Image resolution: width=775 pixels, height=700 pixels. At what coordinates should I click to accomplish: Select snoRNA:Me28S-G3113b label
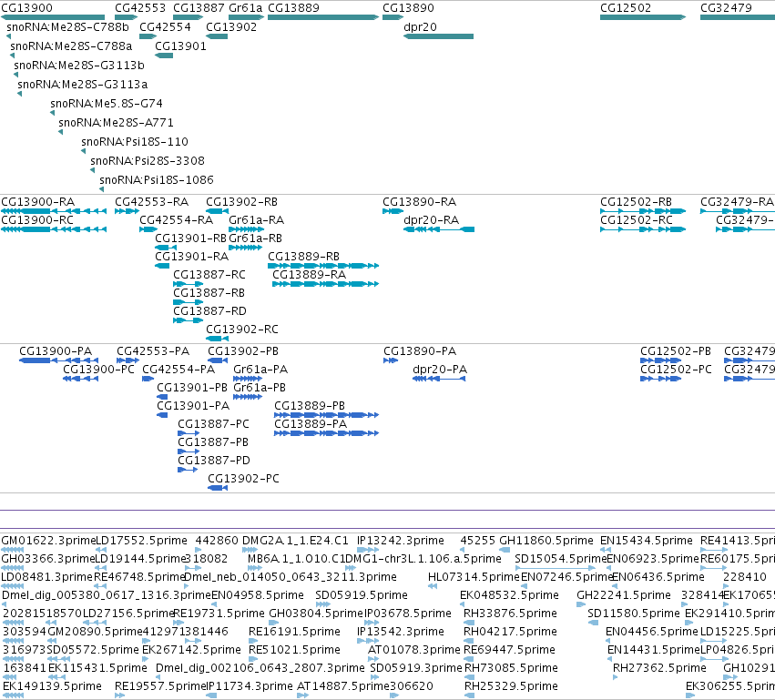pos(79,66)
